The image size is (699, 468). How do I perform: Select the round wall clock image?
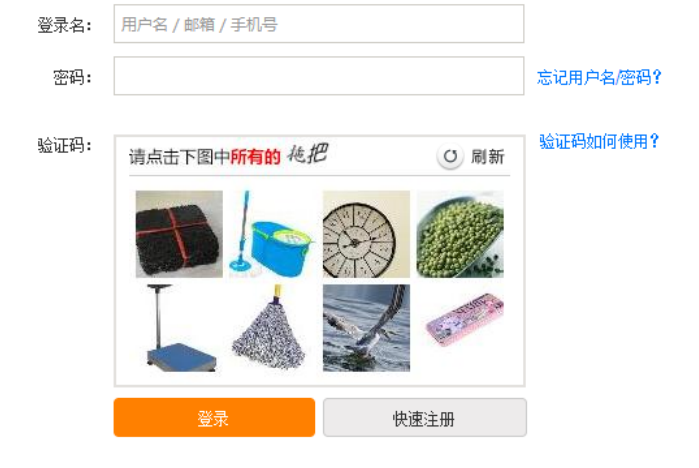[366, 234]
